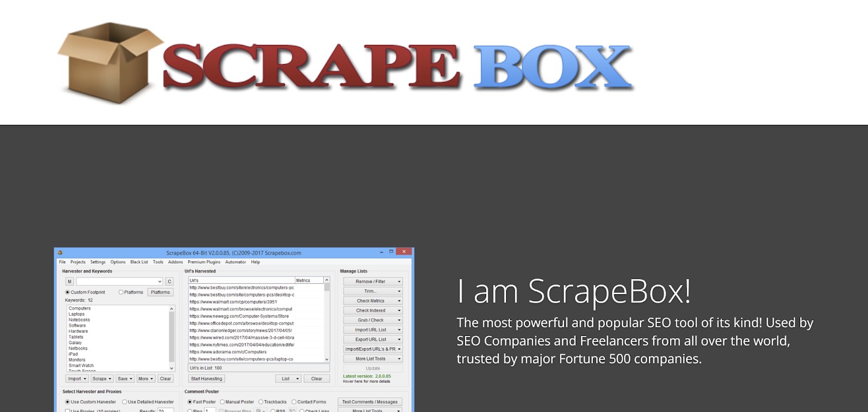The height and width of the screenshot is (412, 868).
Task: Click Test Comments / Messages button
Action: tap(370, 402)
